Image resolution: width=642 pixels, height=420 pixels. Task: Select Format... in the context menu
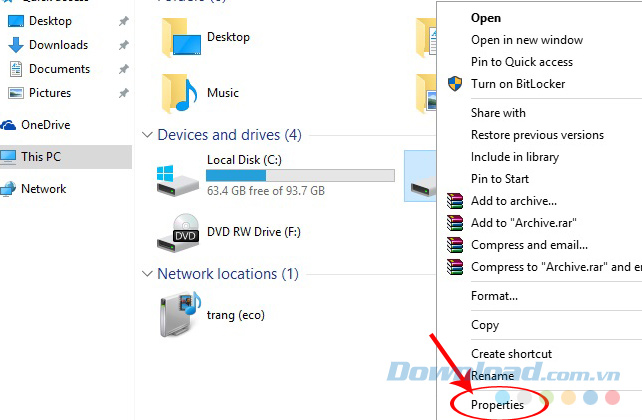(494, 296)
